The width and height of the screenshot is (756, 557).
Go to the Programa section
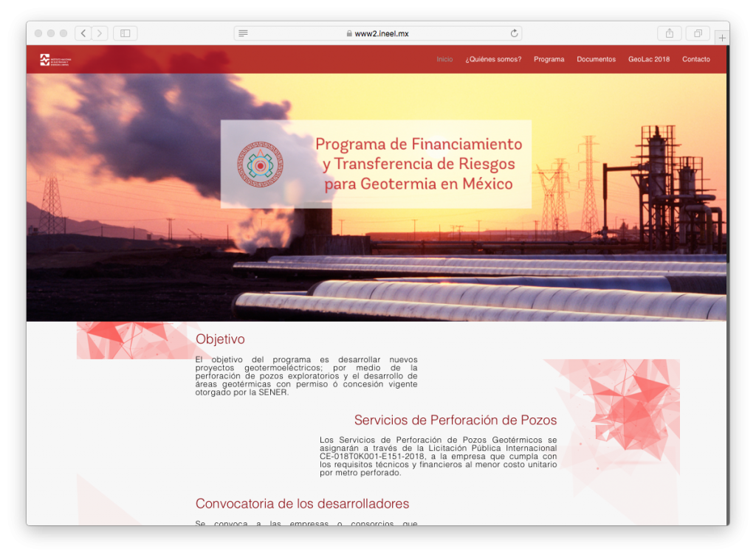tap(549, 60)
